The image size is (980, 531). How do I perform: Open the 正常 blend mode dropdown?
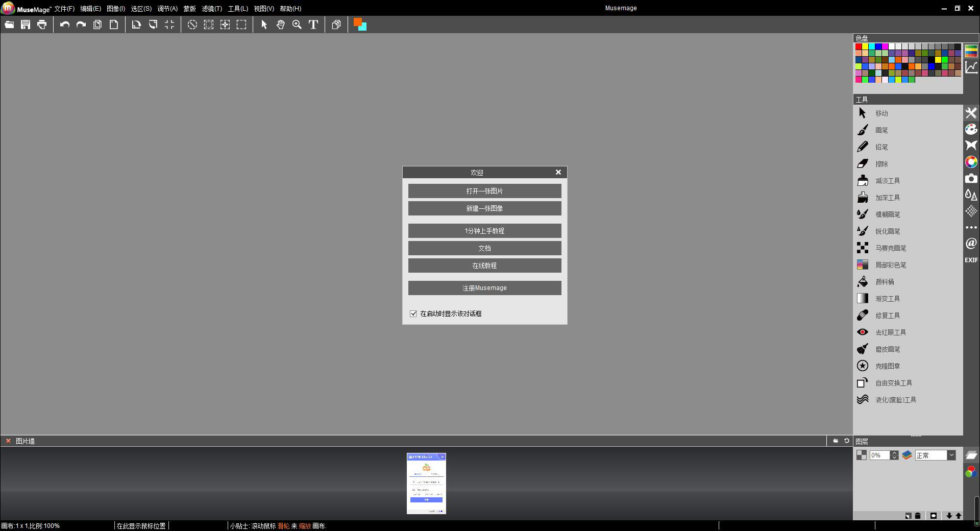[935, 455]
